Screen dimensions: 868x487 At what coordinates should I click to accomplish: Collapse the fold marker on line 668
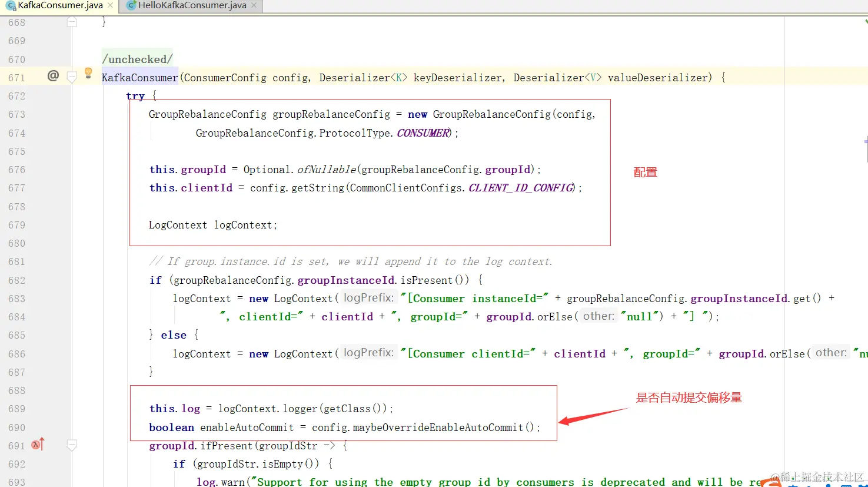click(72, 22)
